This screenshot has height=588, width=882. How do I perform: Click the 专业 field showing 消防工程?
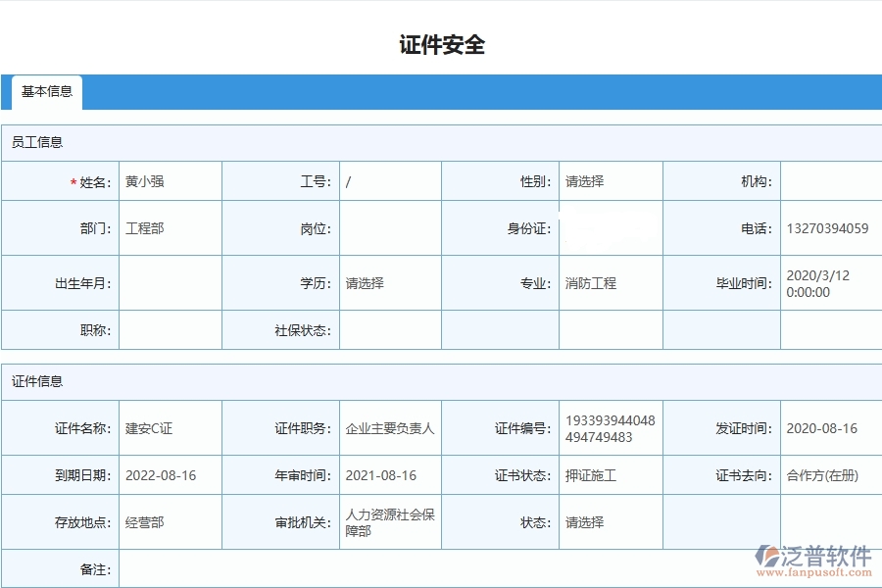pos(608,283)
